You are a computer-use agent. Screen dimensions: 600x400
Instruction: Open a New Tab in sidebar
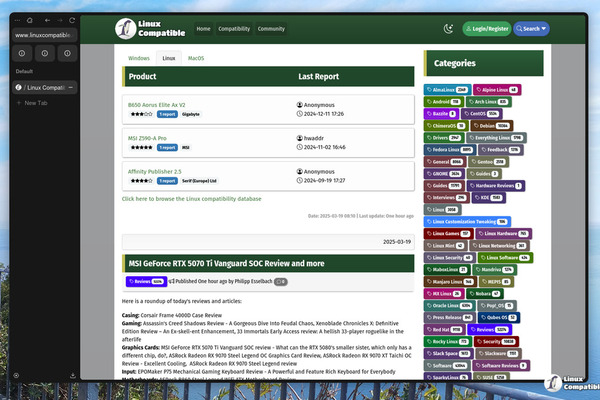(36, 102)
